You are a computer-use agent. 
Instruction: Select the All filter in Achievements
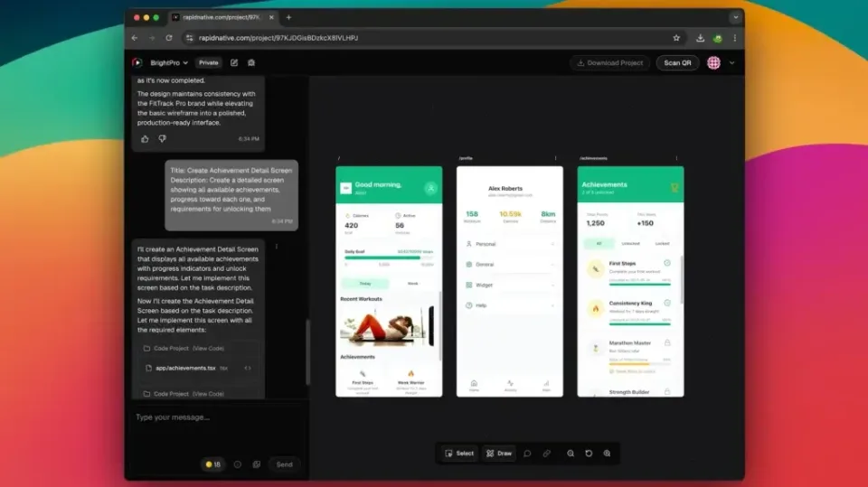click(599, 244)
